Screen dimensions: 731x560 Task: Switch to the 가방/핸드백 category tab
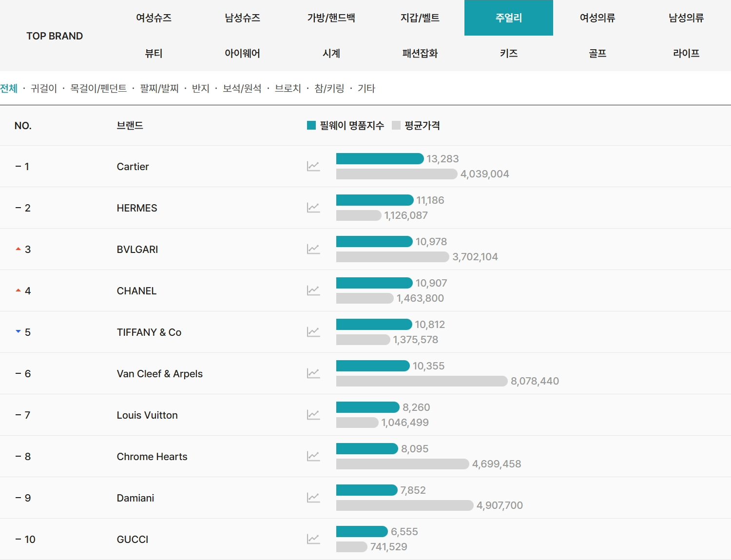331,18
